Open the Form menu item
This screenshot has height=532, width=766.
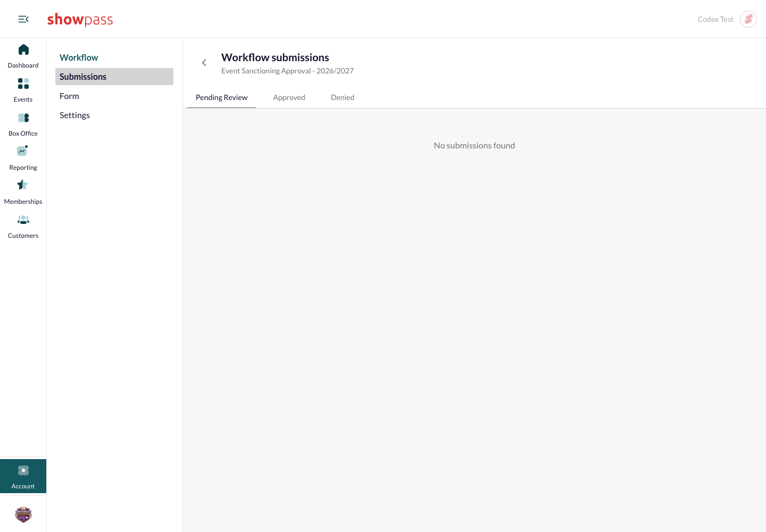114,96
